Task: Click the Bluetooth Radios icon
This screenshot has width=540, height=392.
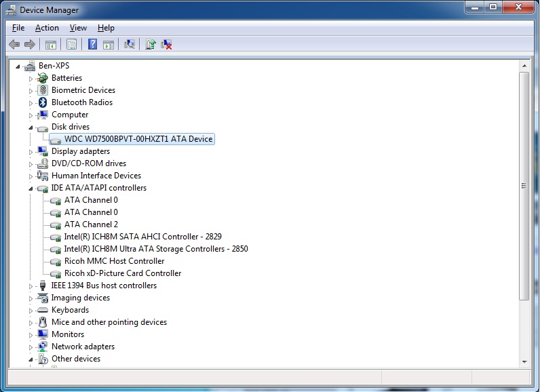Action: pos(43,102)
